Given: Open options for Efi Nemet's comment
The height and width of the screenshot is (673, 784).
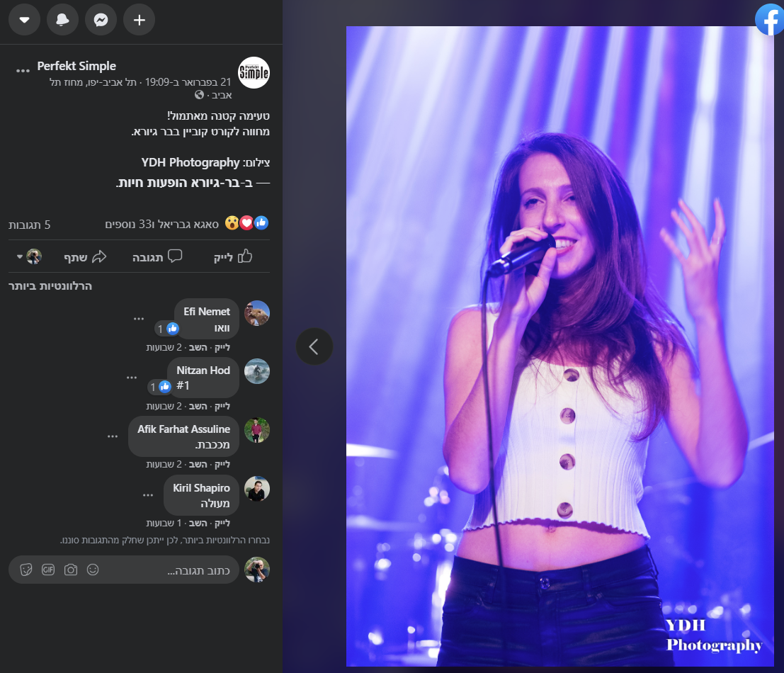Looking at the screenshot, I should [139, 319].
